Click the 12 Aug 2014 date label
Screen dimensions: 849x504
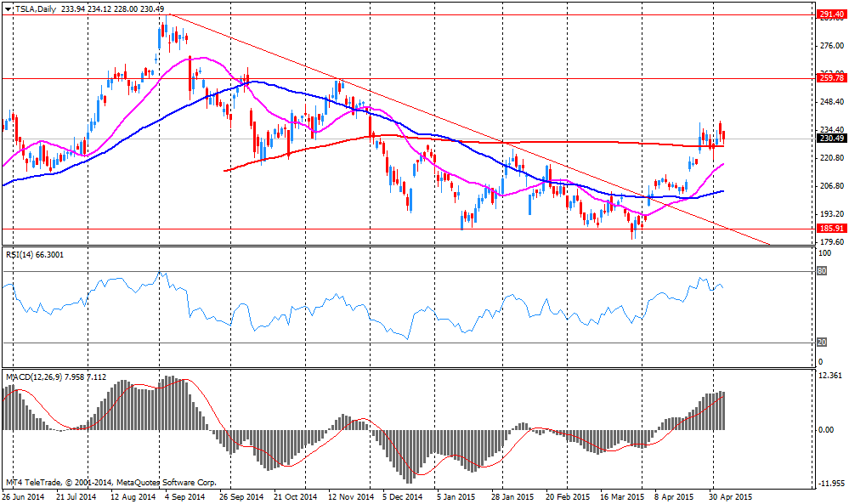[x=132, y=496]
